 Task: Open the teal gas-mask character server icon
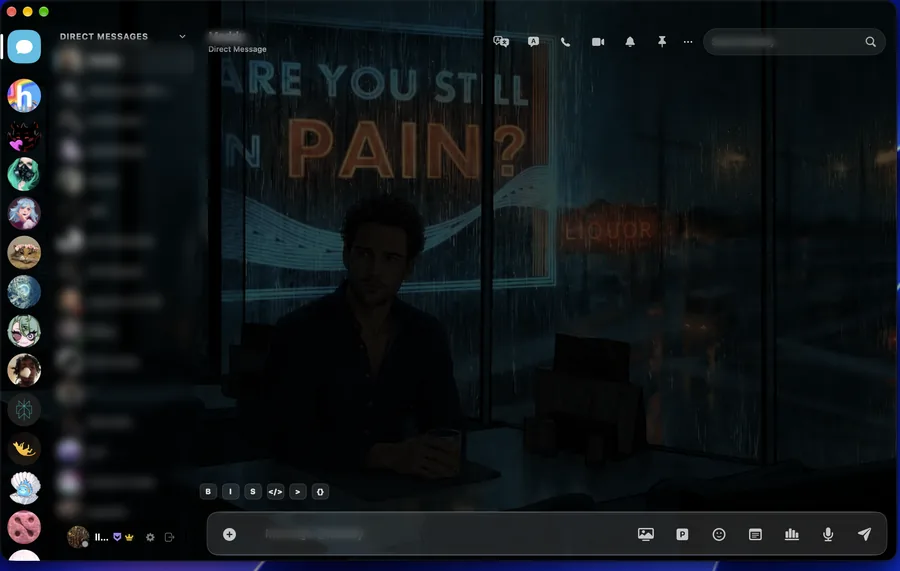point(24,174)
